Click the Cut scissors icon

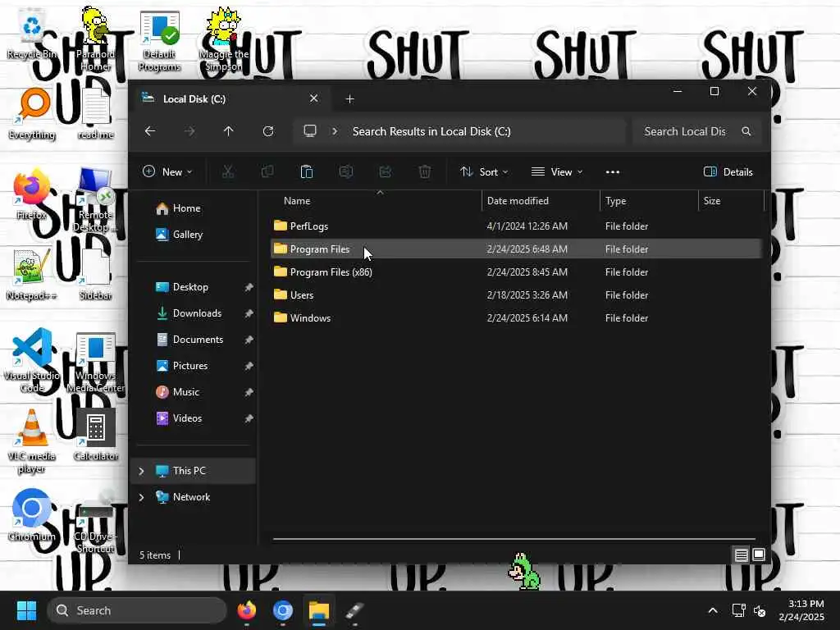tap(228, 171)
